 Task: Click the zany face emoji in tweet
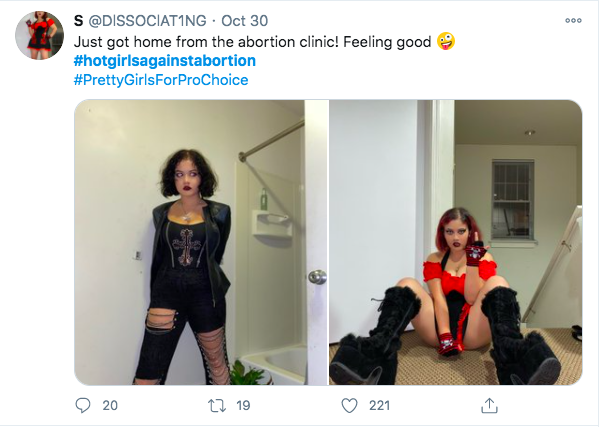(446, 41)
